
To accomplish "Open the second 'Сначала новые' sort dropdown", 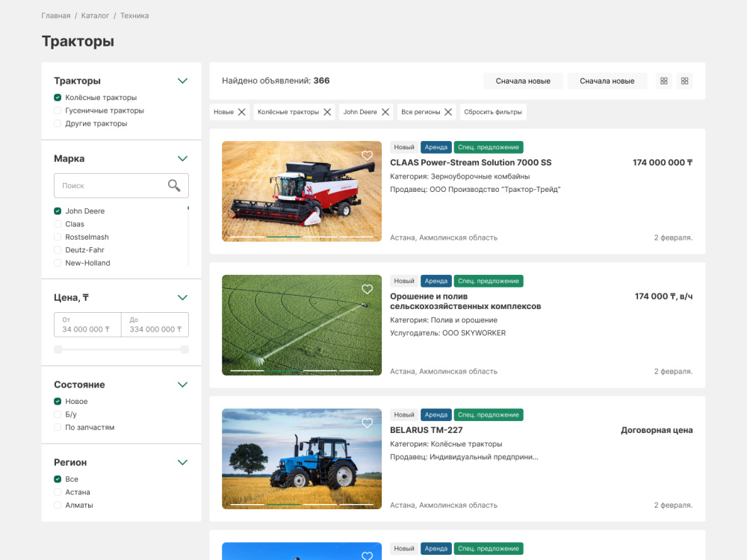I will (607, 81).
